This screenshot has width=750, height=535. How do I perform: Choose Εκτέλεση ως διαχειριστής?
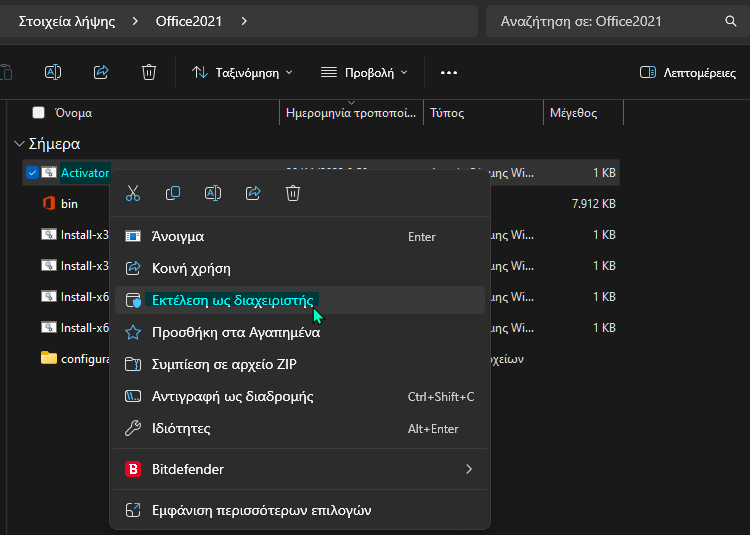[300, 300]
